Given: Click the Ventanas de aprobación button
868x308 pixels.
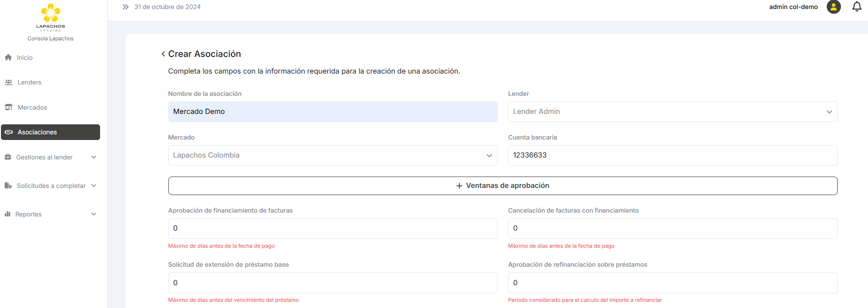Looking at the screenshot, I should (x=502, y=186).
